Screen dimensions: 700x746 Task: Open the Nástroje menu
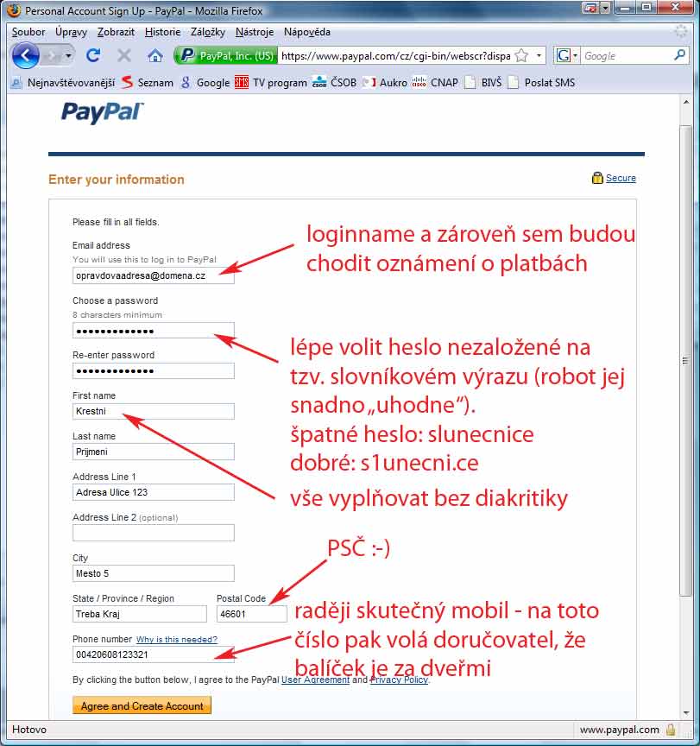(255, 32)
